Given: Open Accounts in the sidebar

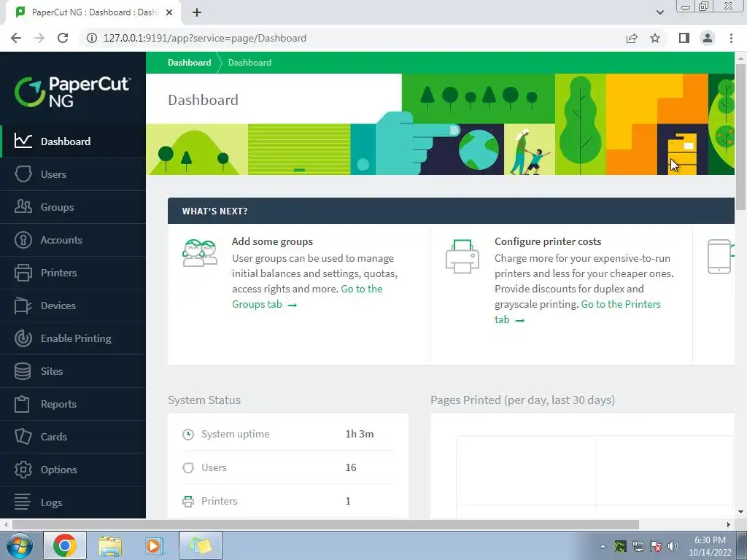Looking at the screenshot, I should pyautogui.click(x=73, y=240).
